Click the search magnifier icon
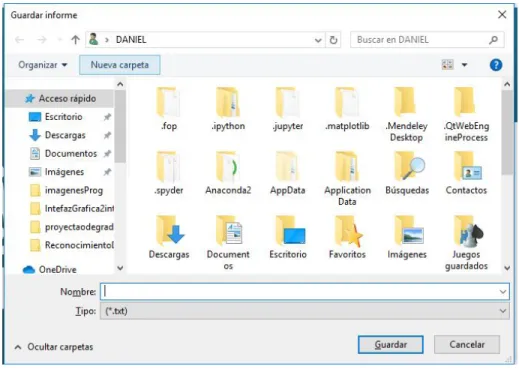519x369 pixels. pos(493,40)
